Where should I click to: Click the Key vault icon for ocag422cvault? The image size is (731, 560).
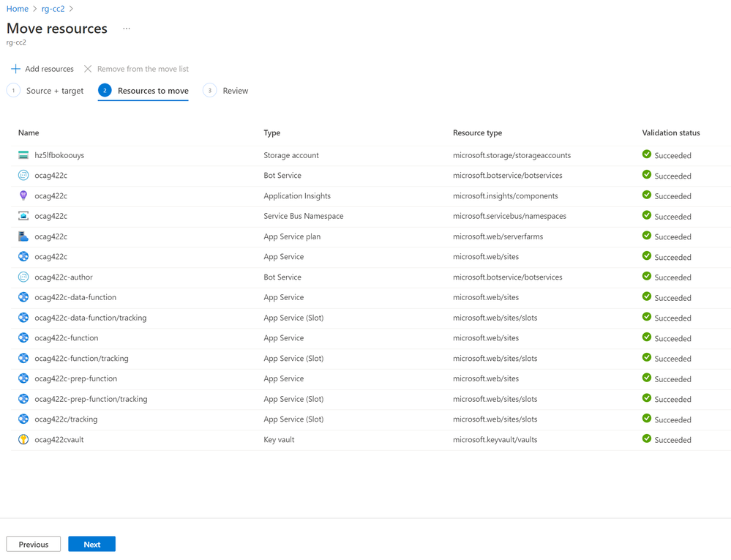pyautogui.click(x=23, y=439)
